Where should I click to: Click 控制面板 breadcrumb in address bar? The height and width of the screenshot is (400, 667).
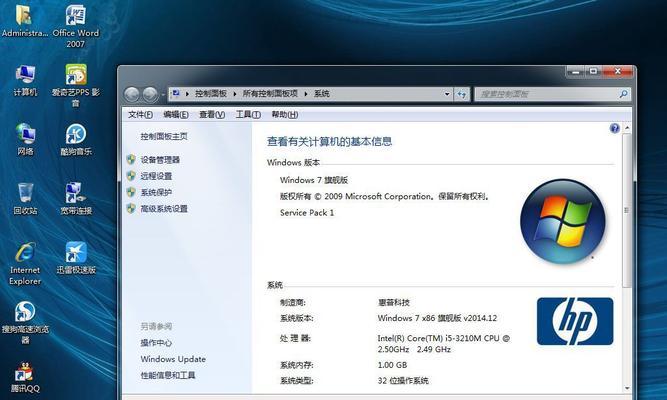point(211,94)
